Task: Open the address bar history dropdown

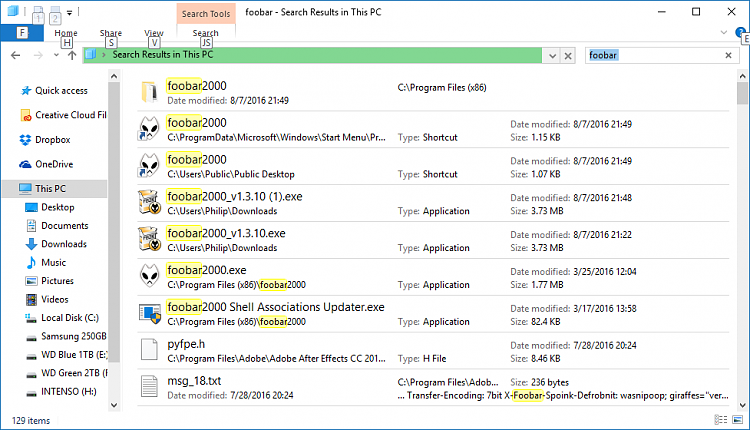Action: [x=552, y=56]
